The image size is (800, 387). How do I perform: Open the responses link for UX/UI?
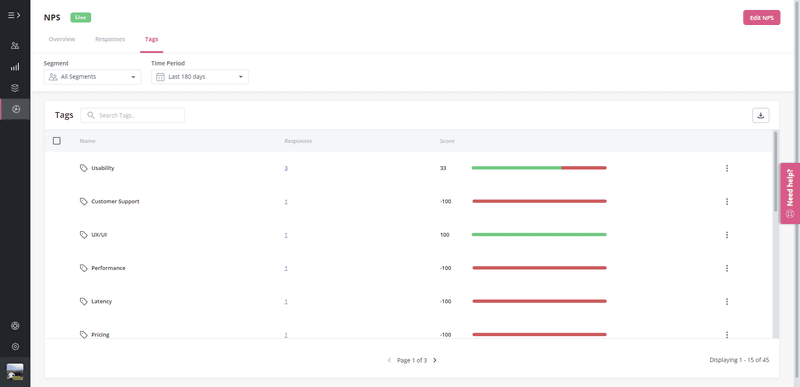pyautogui.click(x=286, y=235)
